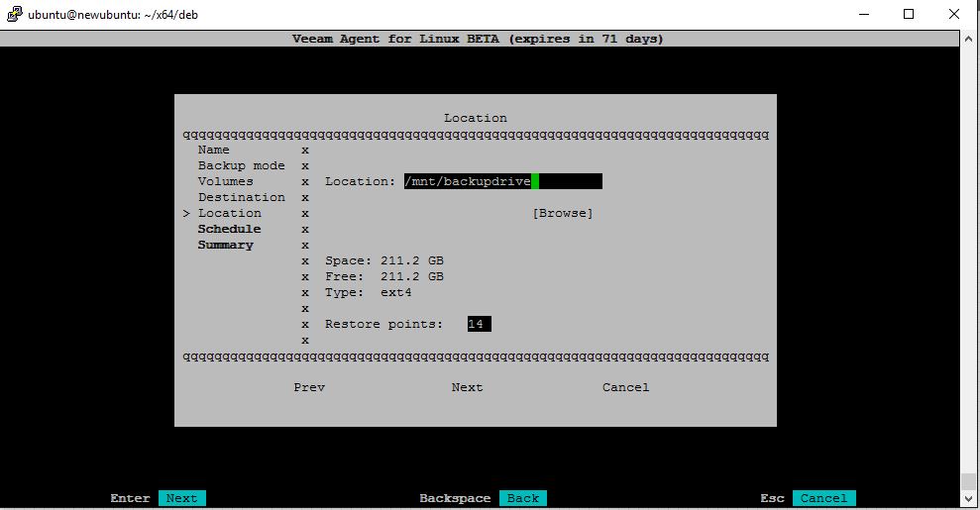Image resolution: width=980 pixels, height=510 pixels.
Task: Click the 'Backspace' key label at bottom
Action: 455,498
